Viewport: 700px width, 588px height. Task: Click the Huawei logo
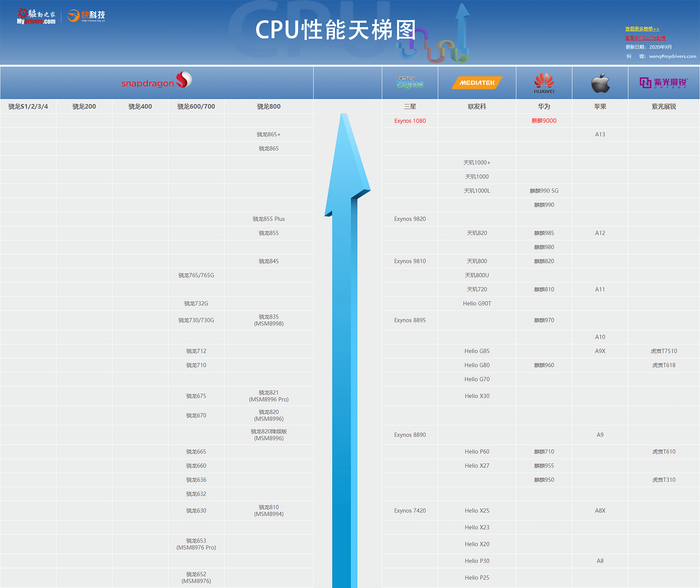[544, 83]
